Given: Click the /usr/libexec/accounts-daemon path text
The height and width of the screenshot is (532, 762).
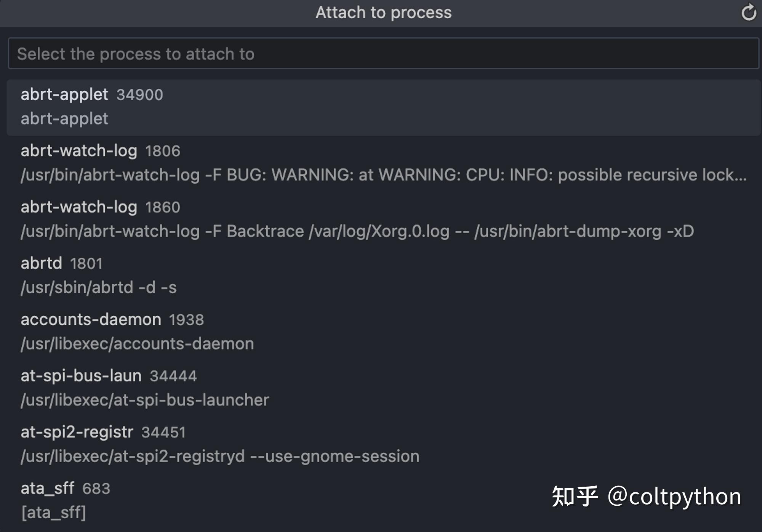Looking at the screenshot, I should pos(137,344).
